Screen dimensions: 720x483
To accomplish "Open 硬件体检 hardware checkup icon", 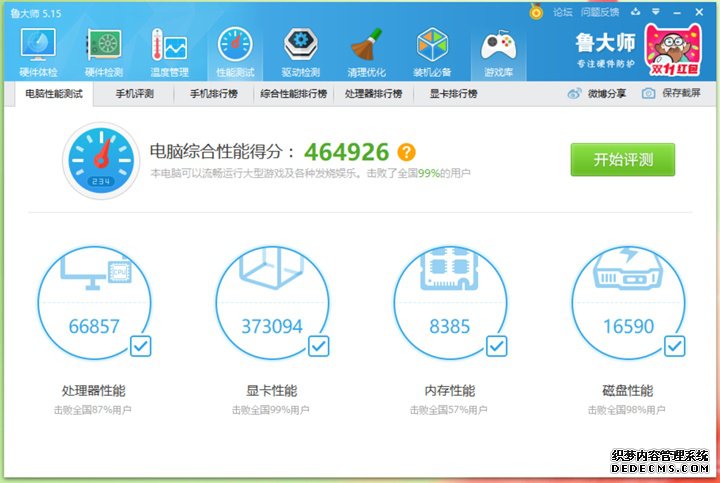I will tap(38, 45).
